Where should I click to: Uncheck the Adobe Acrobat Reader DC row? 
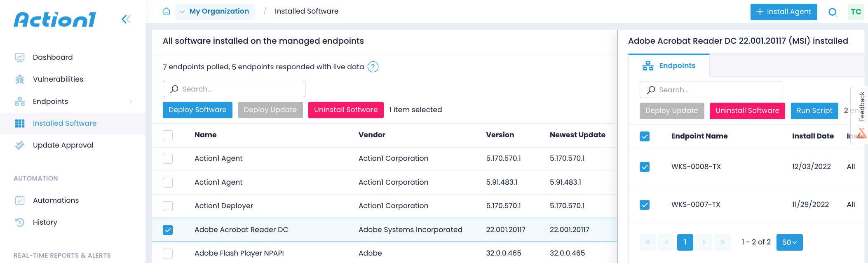tap(168, 230)
